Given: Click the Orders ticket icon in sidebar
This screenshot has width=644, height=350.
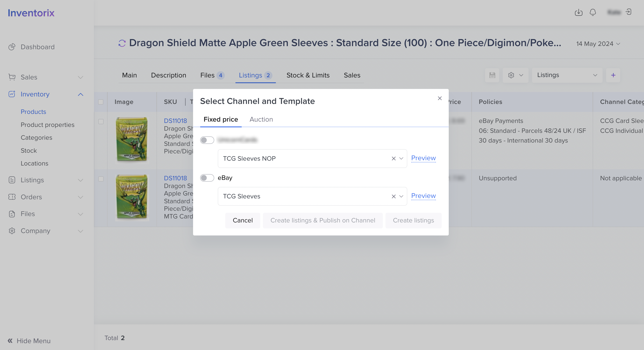Looking at the screenshot, I should (12, 197).
